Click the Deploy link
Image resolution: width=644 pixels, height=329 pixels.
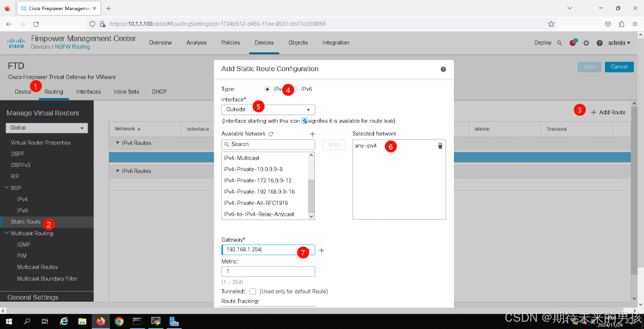click(543, 43)
